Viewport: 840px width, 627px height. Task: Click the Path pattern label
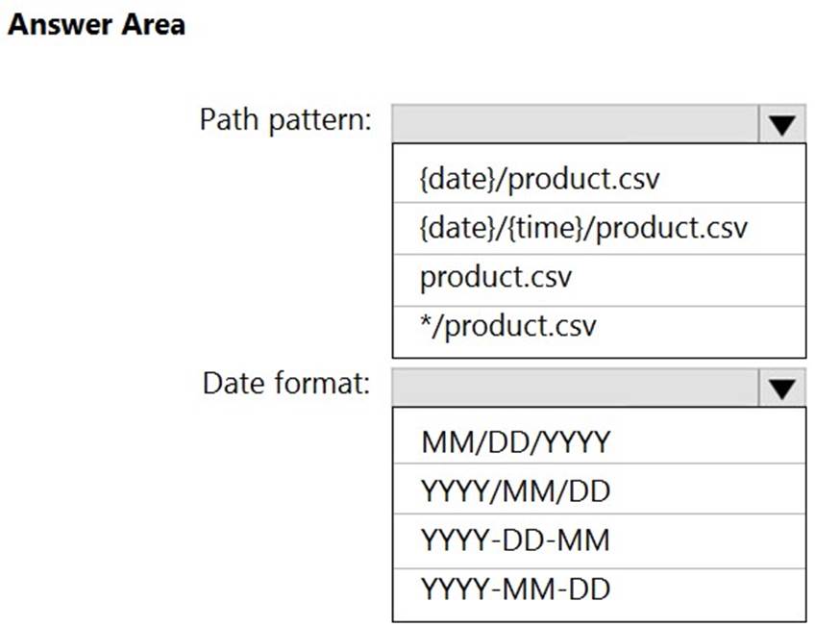click(x=284, y=121)
